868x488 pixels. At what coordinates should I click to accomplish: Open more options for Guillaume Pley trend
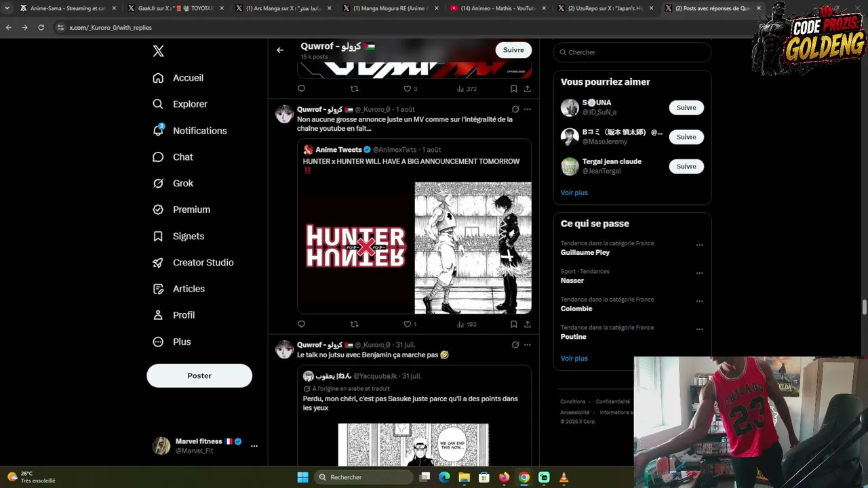[x=699, y=245]
